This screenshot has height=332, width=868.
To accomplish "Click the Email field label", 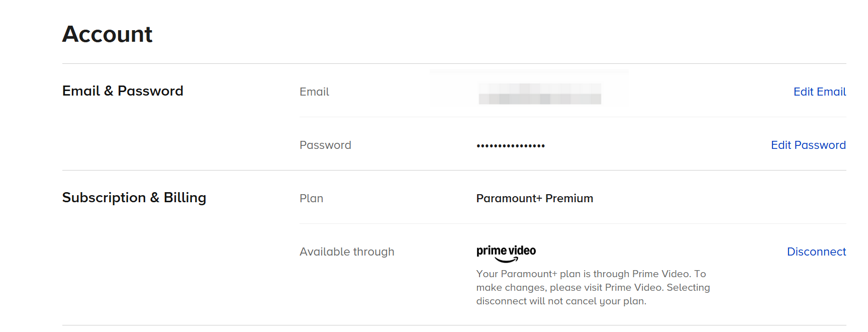I will (x=314, y=92).
